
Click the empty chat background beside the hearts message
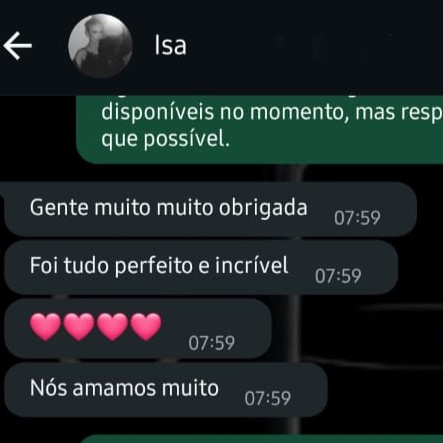pos(358,328)
